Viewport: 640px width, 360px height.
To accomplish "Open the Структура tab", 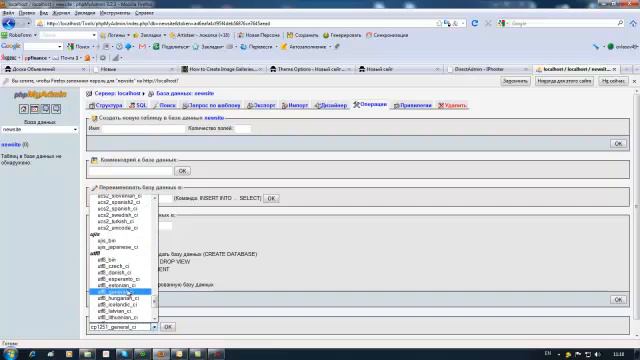I will [106, 106].
